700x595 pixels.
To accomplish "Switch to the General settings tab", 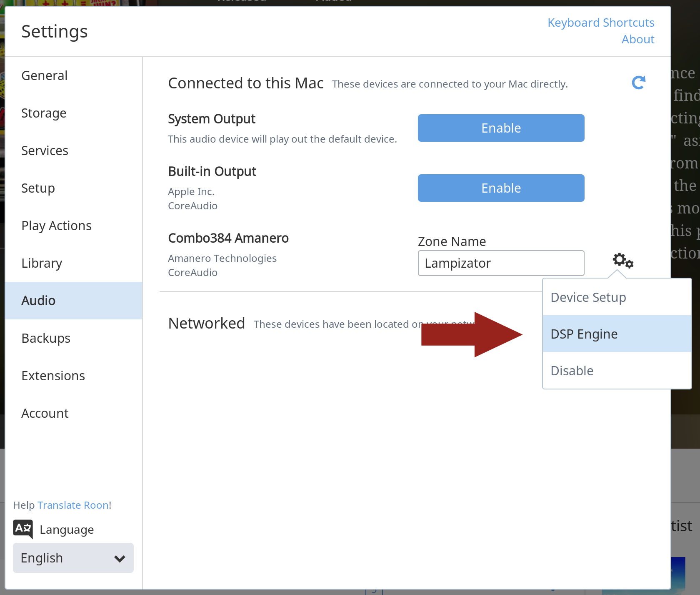I will (45, 75).
